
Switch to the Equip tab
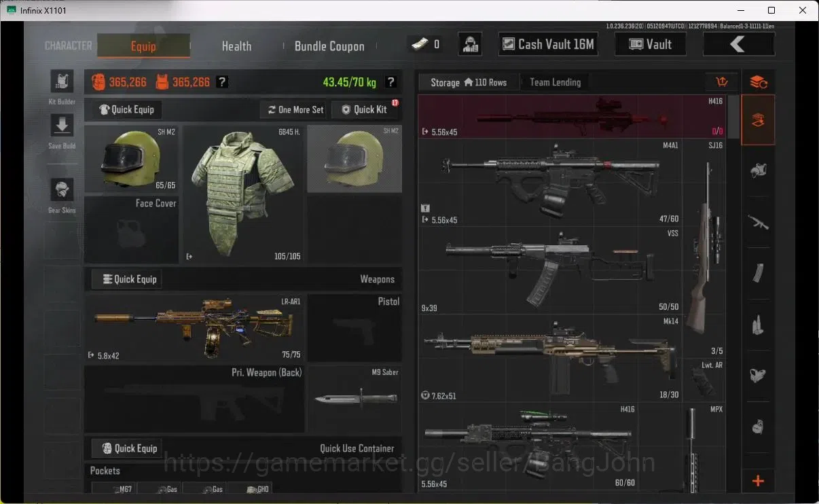coord(143,46)
